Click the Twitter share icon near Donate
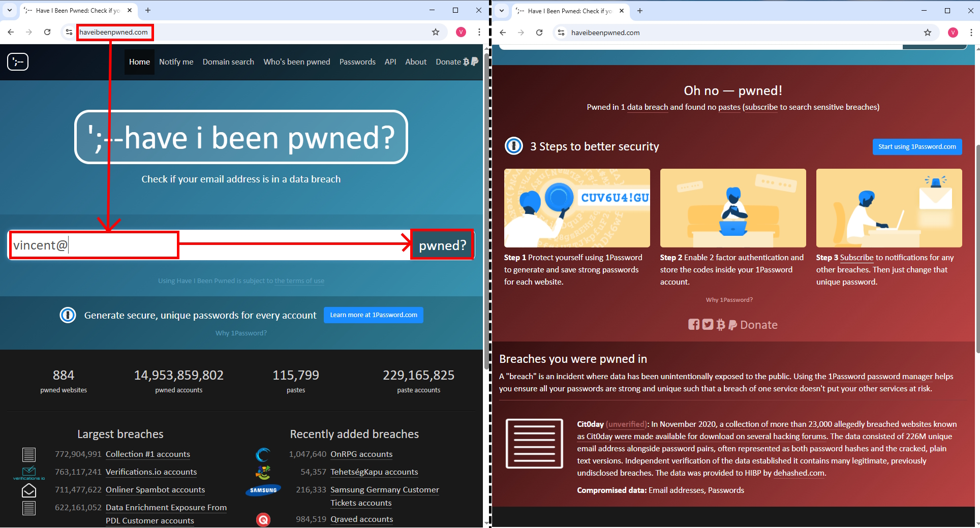This screenshot has height=528, width=980. coord(708,325)
